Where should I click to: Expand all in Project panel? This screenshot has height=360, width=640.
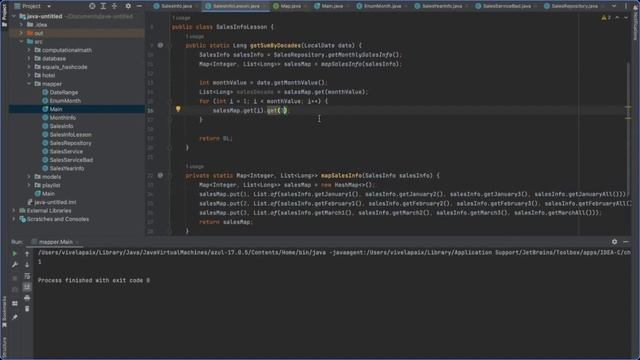point(103,6)
